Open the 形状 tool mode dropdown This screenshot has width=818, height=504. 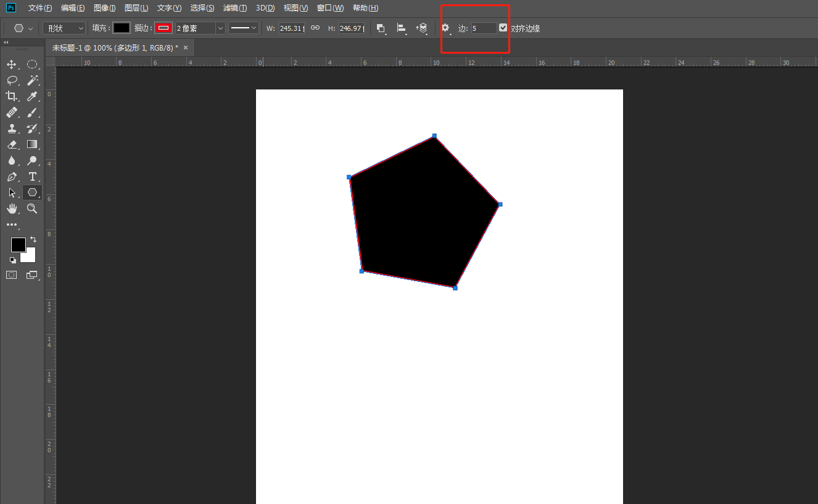click(64, 28)
